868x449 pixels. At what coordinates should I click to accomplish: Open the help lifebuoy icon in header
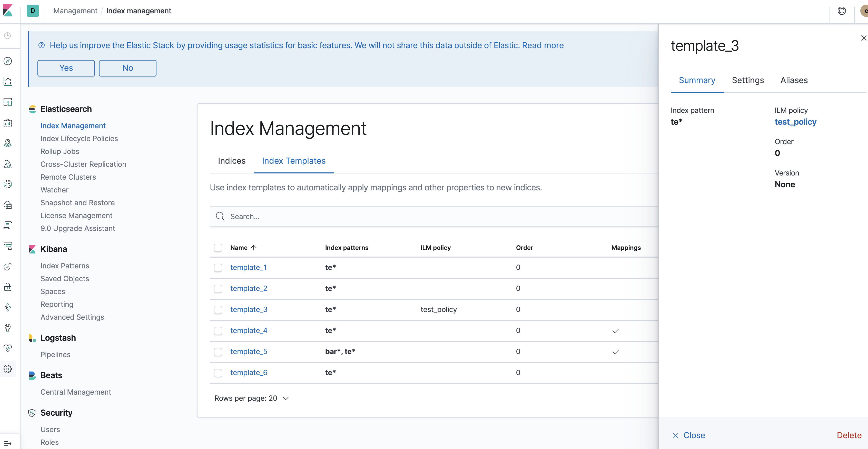click(841, 11)
